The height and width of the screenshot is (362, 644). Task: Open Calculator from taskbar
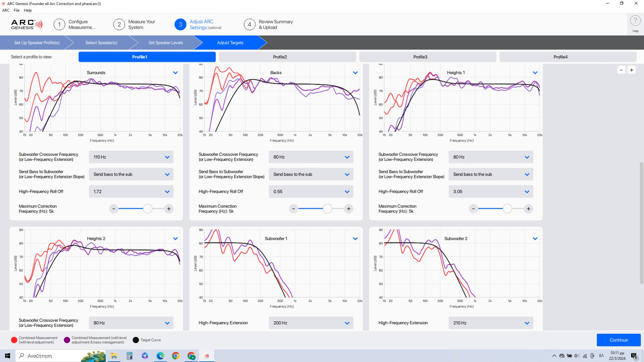coord(129,356)
